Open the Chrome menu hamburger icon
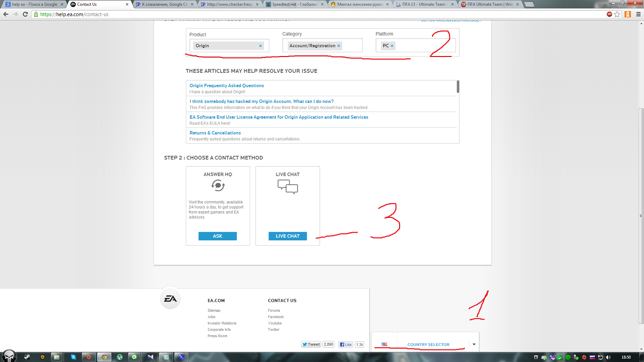This screenshot has height=362, width=644. pos(638,14)
